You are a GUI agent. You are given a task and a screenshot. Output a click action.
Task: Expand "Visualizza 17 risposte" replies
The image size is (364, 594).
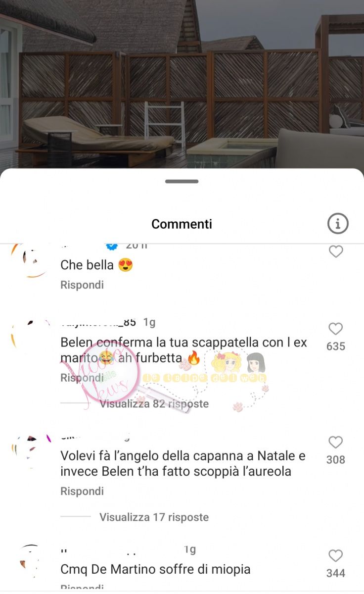coord(154,517)
